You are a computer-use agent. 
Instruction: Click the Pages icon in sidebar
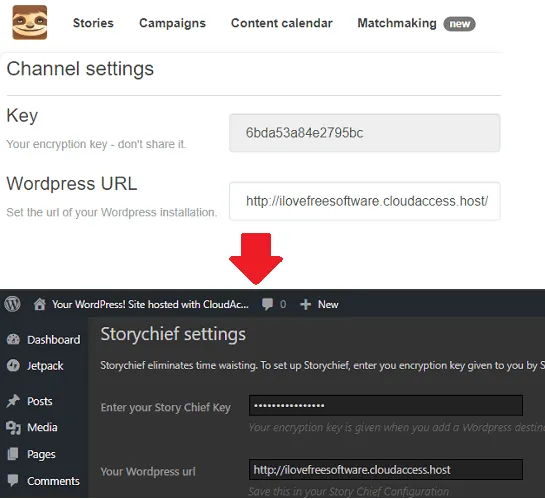pyautogui.click(x=13, y=454)
